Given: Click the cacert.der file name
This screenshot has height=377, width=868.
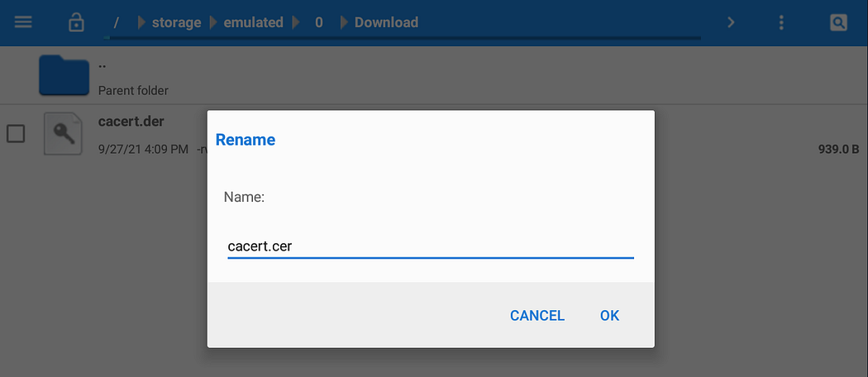Looking at the screenshot, I should tap(131, 122).
